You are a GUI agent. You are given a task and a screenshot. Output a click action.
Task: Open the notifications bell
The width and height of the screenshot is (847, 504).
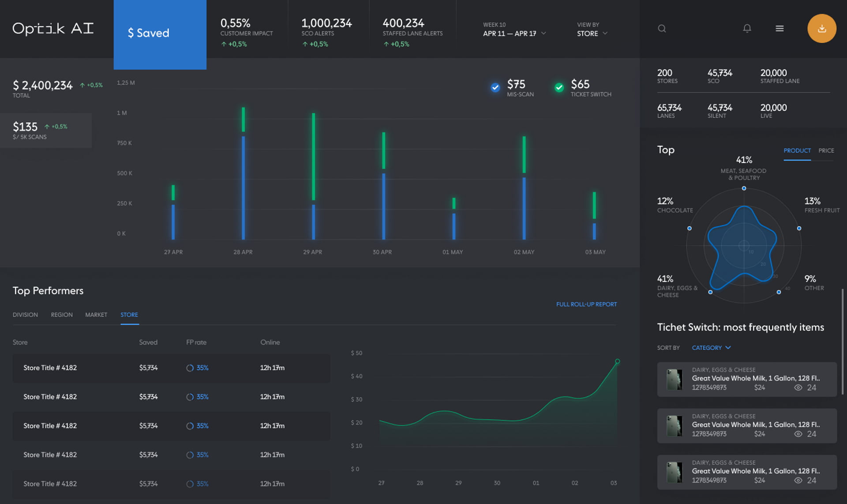point(747,28)
